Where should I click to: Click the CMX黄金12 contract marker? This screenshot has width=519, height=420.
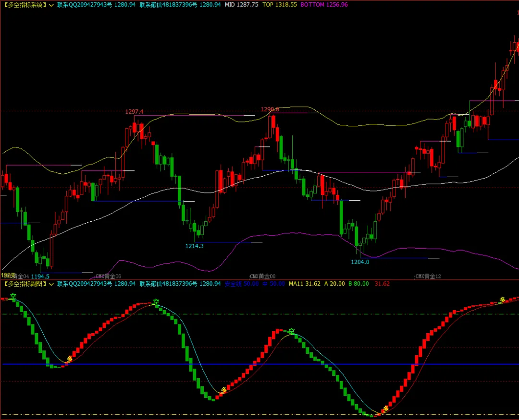click(x=428, y=276)
